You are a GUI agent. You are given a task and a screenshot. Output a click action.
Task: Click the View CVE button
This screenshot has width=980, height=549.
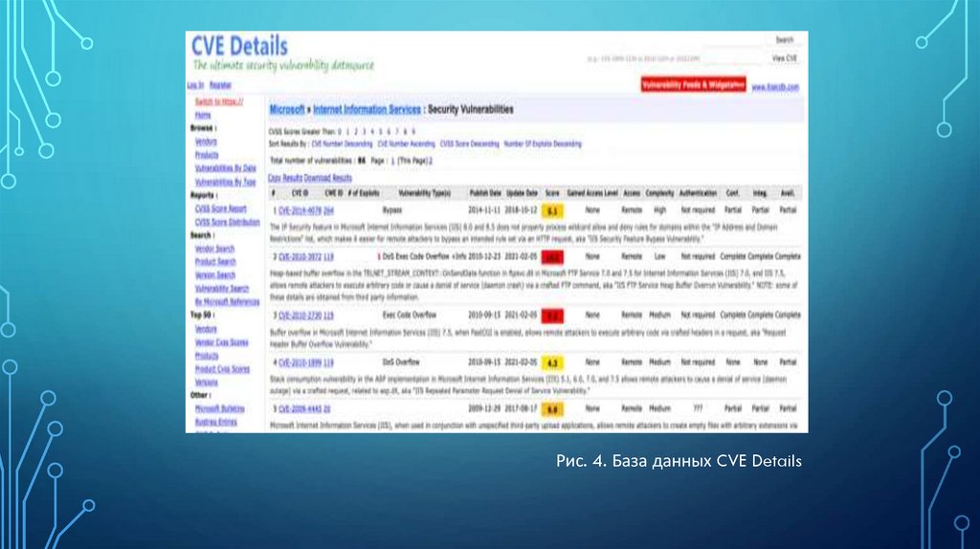[785, 58]
